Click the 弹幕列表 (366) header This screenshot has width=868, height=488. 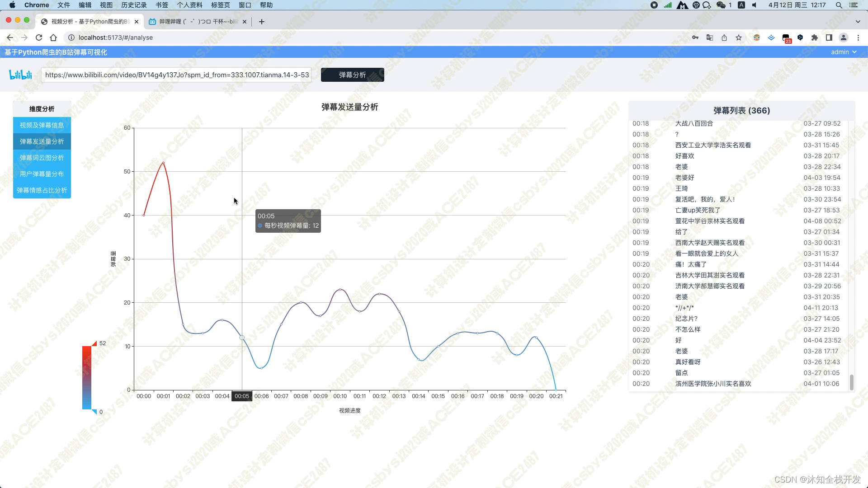tap(741, 110)
